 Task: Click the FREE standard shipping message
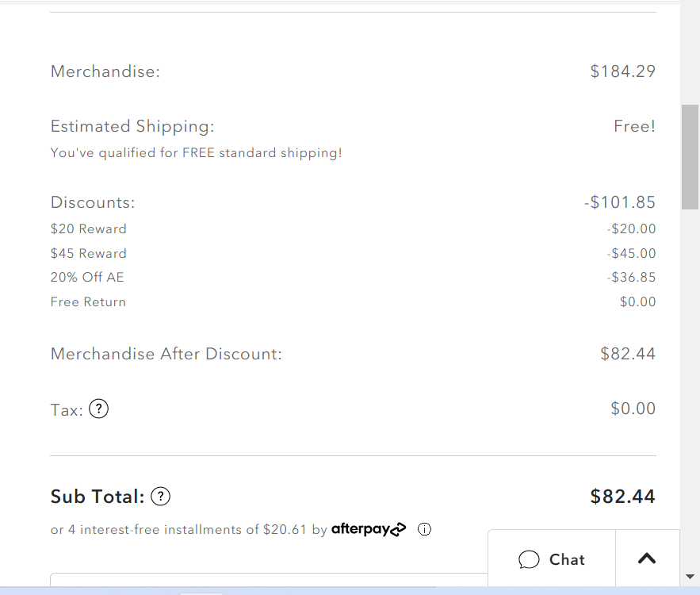click(196, 152)
